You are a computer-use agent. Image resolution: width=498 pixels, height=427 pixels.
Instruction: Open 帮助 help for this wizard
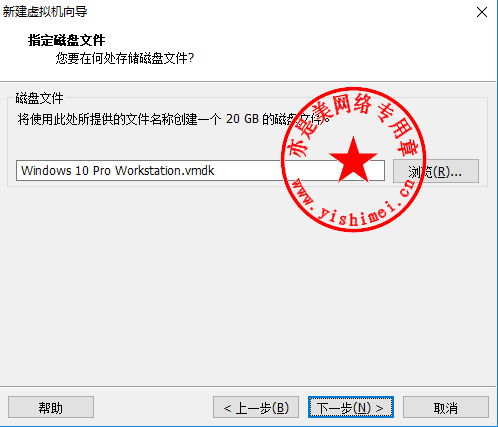(x=51, y=407)
